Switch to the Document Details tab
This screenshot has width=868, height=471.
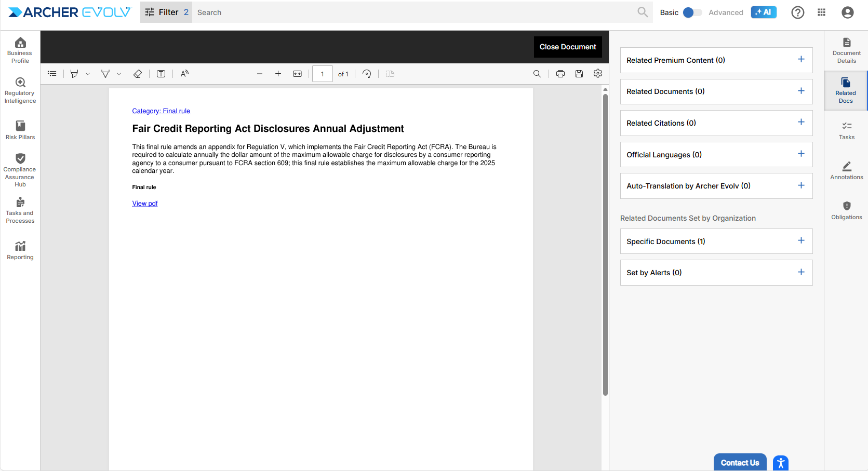(x=846, y=50)
